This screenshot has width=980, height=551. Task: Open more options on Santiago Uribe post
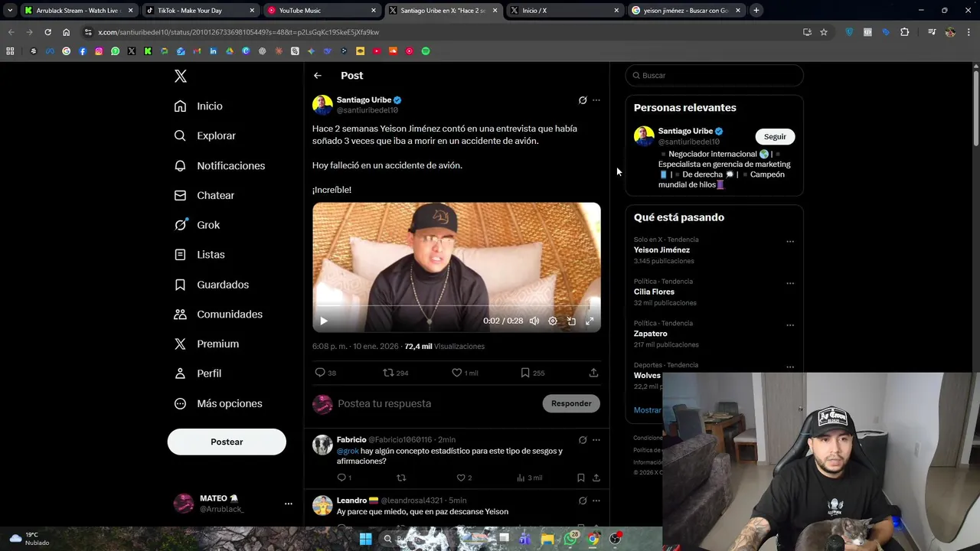click(596, 100)
